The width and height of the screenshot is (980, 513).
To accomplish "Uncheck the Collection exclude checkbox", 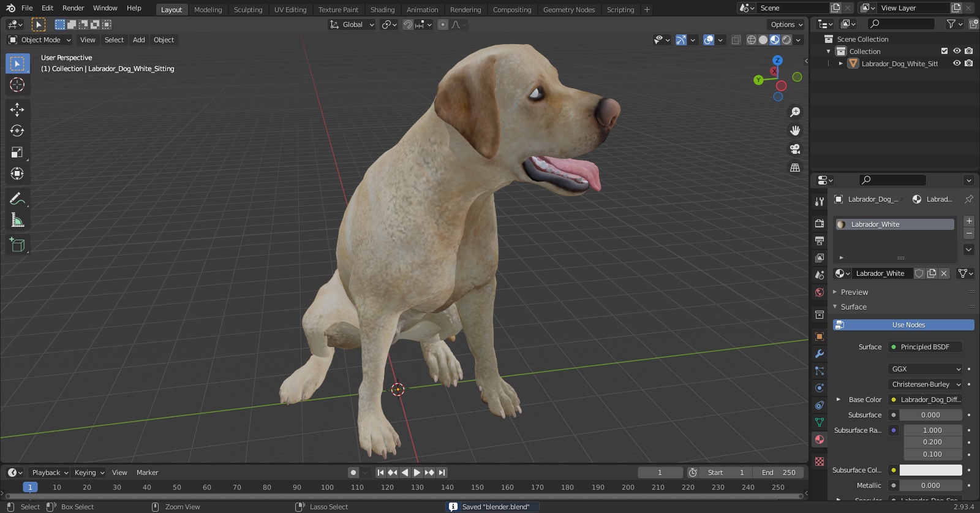I will 944,51.
